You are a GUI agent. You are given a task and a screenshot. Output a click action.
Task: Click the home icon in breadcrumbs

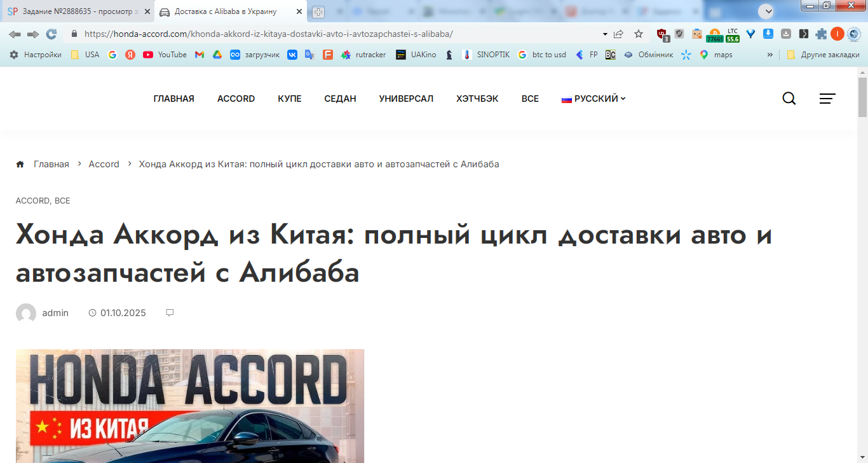20,164
